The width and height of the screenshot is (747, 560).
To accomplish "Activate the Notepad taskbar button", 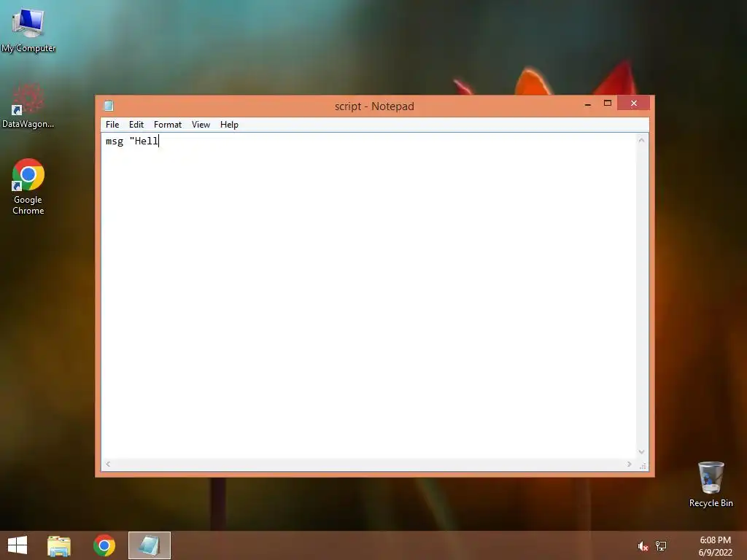I will (149, 545).
